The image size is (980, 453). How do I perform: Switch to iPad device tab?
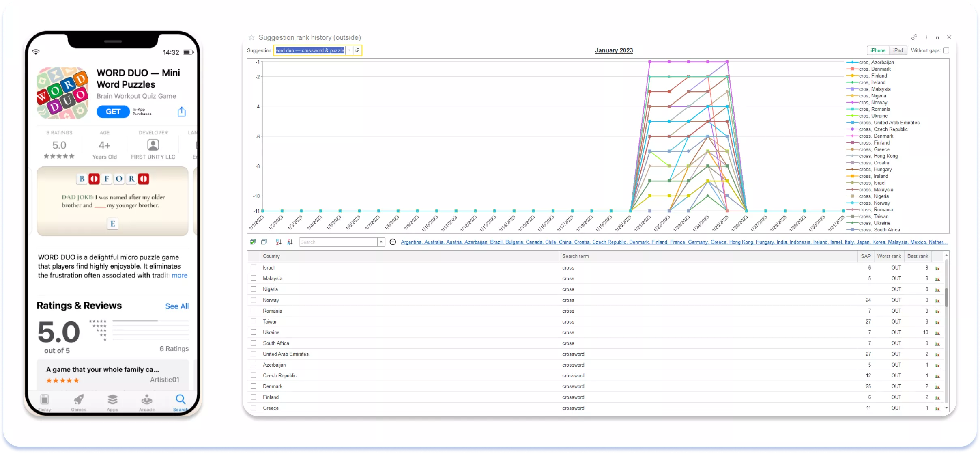coord(898,50)
